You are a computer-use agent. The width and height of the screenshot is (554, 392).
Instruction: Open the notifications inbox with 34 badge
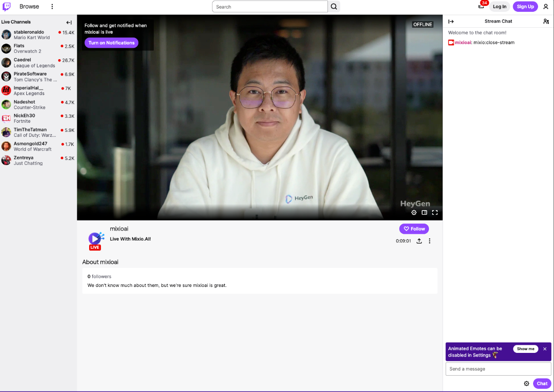pos(481,6)
